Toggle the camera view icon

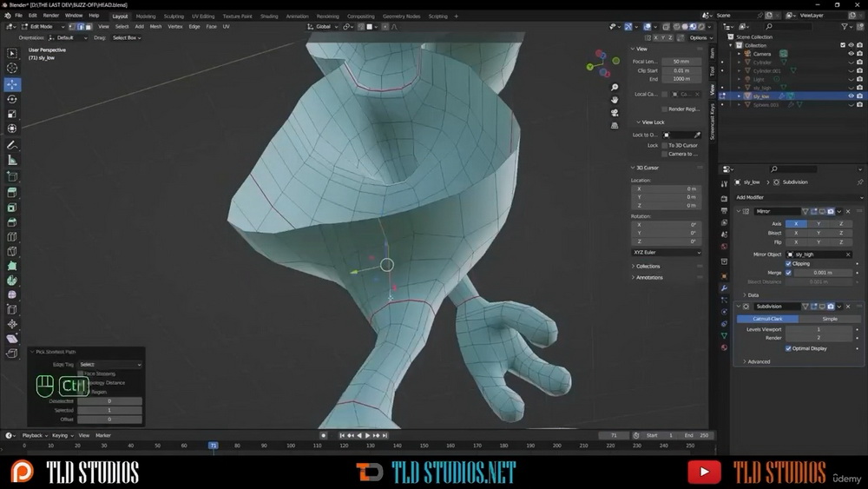coord(615,112)
